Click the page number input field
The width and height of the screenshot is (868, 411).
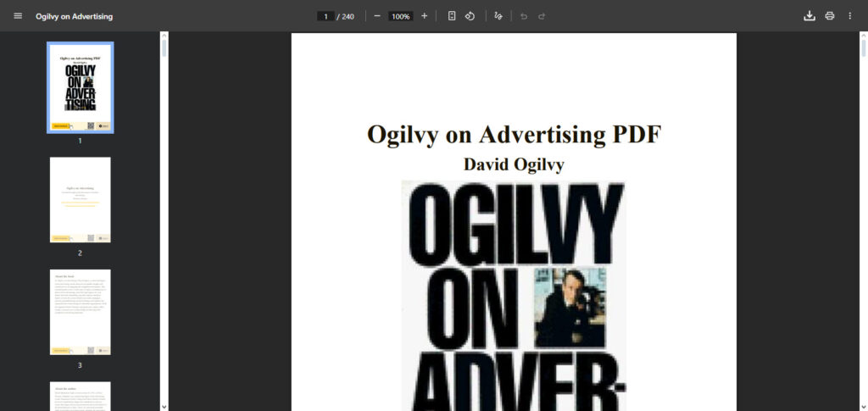pyautogui.click(x=325, y=17)
